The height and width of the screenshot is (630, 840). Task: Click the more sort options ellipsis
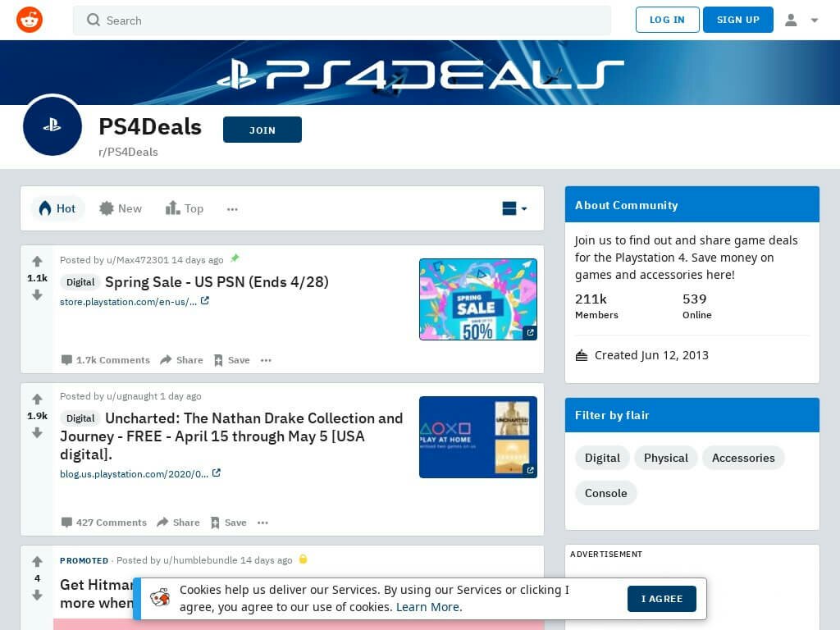232,209
